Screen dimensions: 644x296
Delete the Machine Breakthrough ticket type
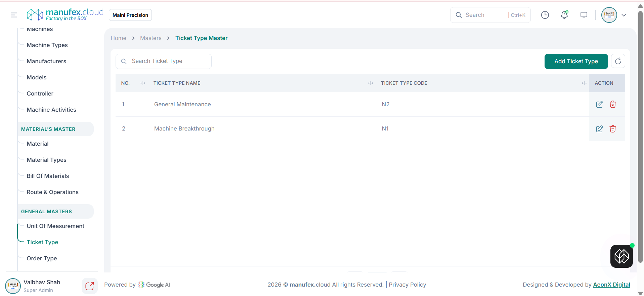[612, 129]
